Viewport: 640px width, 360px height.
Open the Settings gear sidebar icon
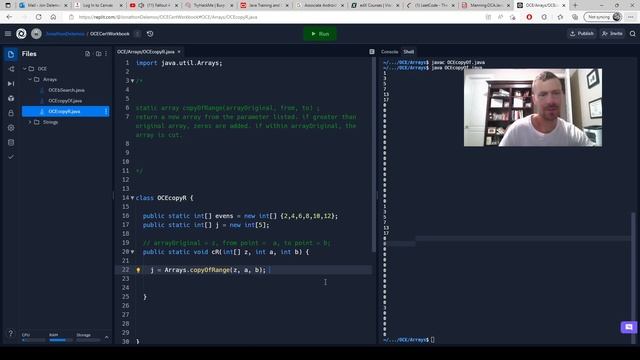point(11,128)
